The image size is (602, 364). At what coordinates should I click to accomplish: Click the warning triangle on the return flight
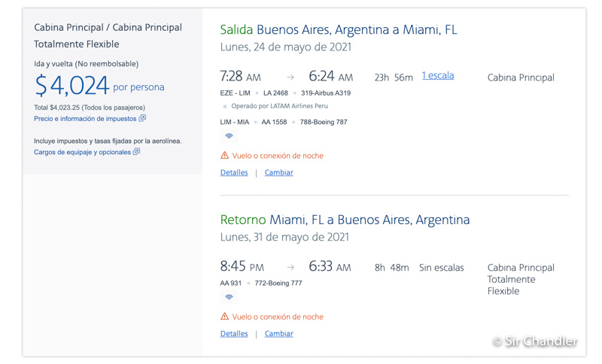point(224,317)
